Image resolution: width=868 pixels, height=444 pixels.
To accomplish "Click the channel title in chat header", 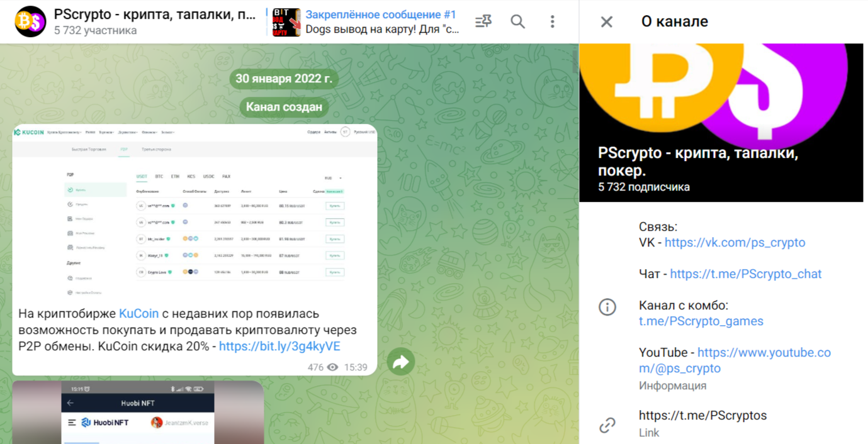I will (x=155, y=14).
